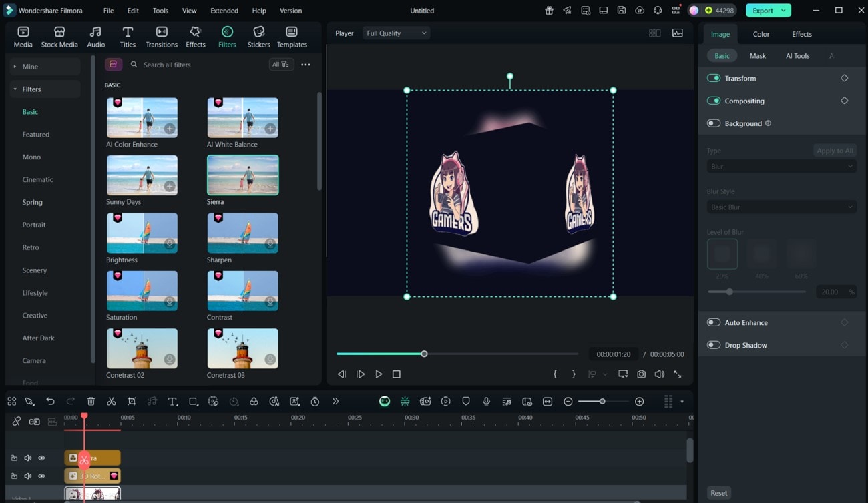Click the Transform keyframe diamond
This screenshot has height=503, width=868.
tap(844, 78)
